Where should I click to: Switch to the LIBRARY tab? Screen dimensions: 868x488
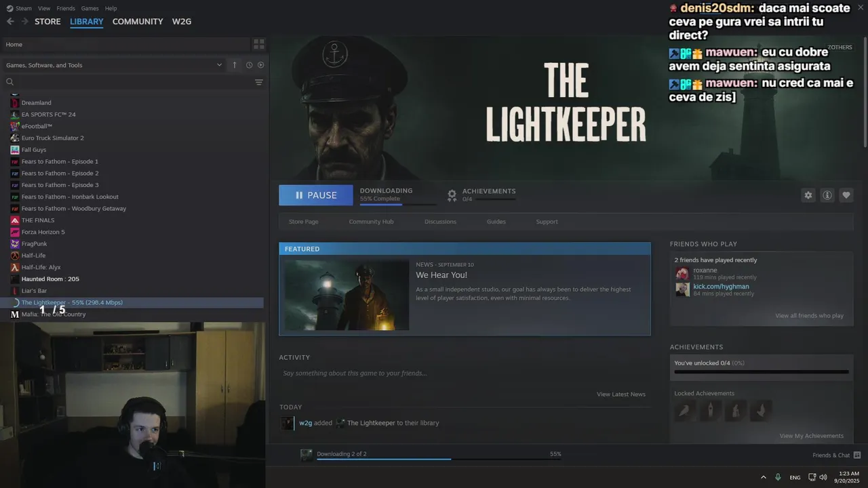point(87,22)
